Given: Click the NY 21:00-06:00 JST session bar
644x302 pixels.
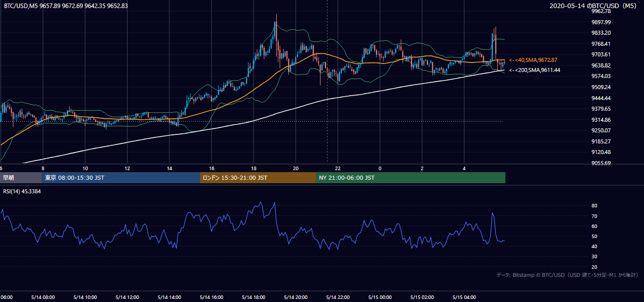Looking at the screenshot, I should click(x=411, y=178).
